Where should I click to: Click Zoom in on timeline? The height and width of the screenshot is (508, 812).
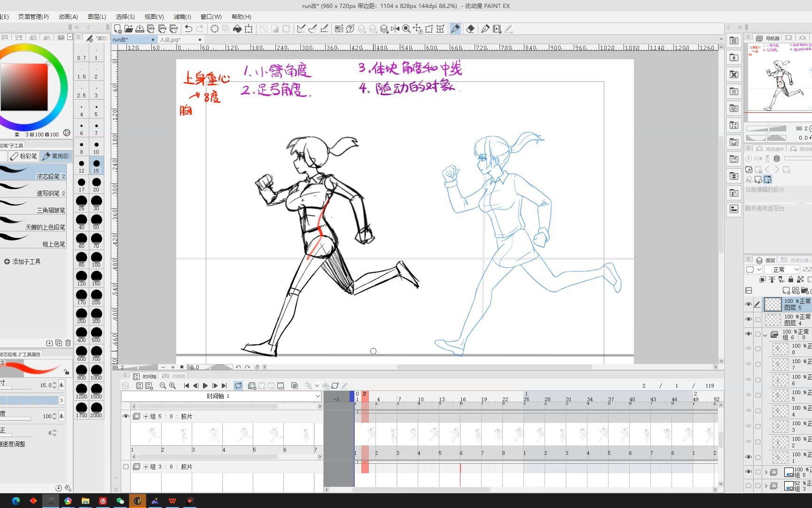pyautogui.click(x=172, y=386)
